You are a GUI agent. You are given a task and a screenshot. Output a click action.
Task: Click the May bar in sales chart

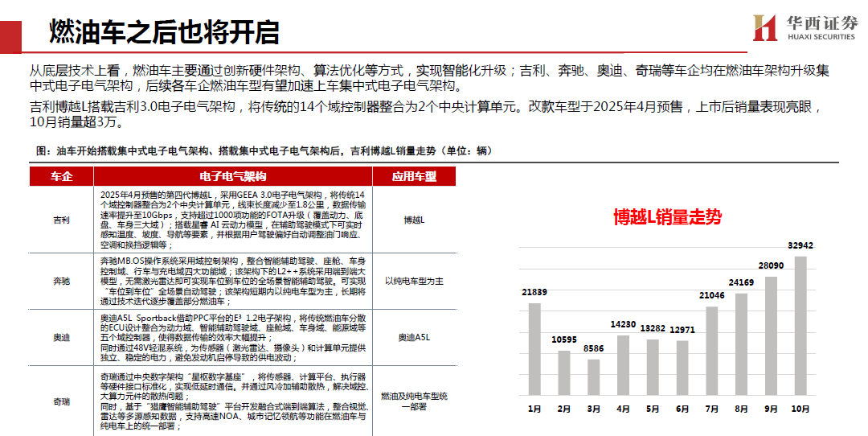(653, 368)
